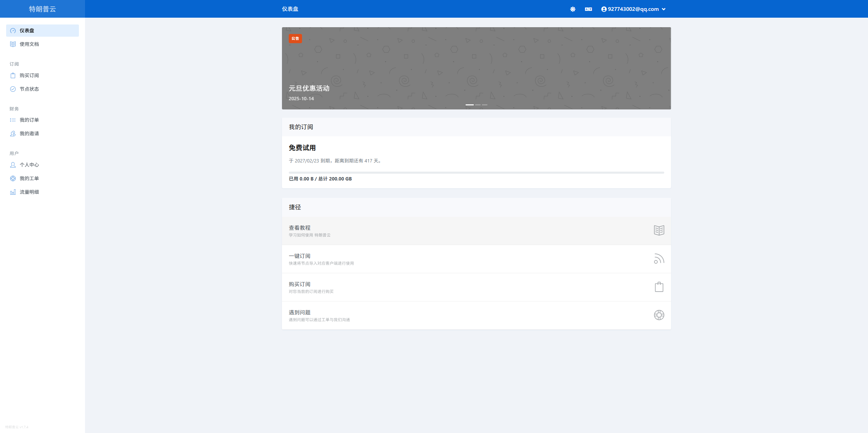868x433 pixels.
Task: Expand the 927743002@qq.com account dropdown
Action: (x=633, y=9)
